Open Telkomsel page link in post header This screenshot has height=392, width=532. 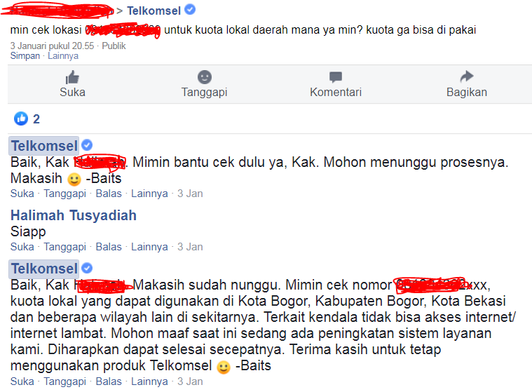coord(154,11)
